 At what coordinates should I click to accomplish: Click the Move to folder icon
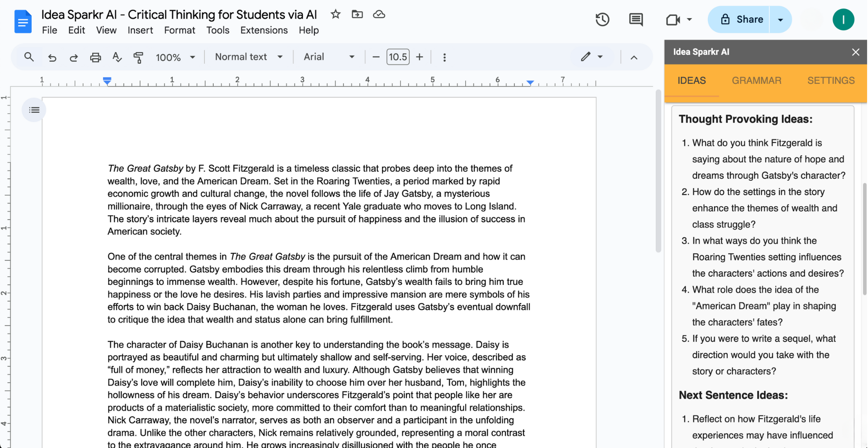(357, 14)
